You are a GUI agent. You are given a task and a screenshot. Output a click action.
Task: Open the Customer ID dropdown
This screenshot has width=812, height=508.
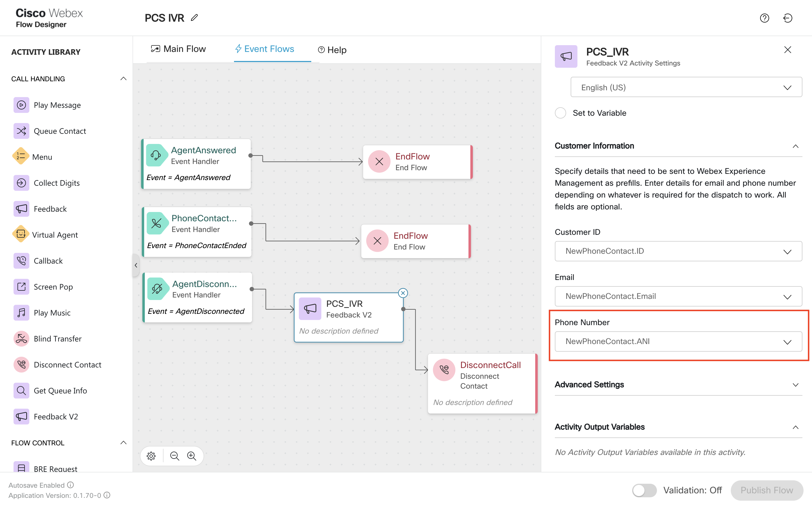coord(678,251)
